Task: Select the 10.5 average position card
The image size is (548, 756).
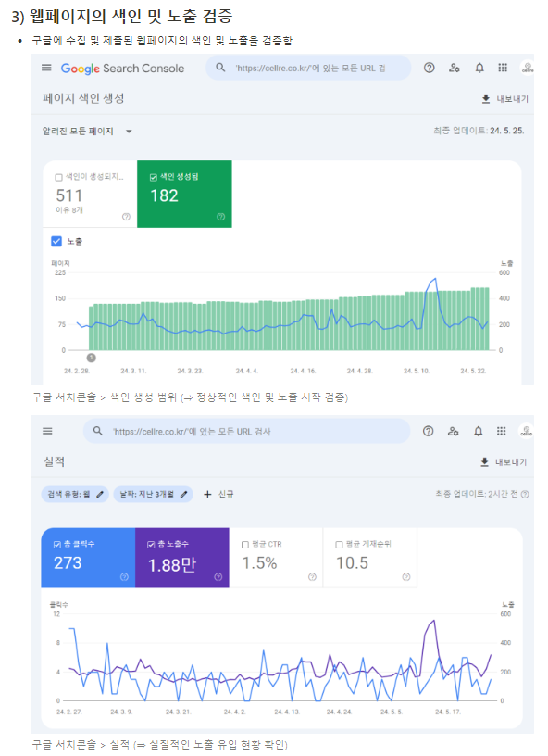Action: pos(370,558)
